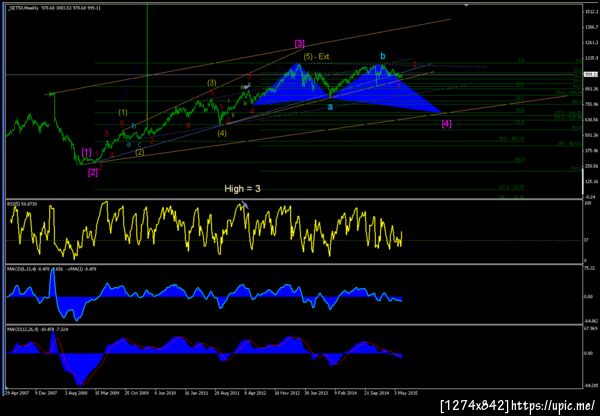Click the magenta [2] wave label
Screen dimensions: 600x416
pos(93,173)
